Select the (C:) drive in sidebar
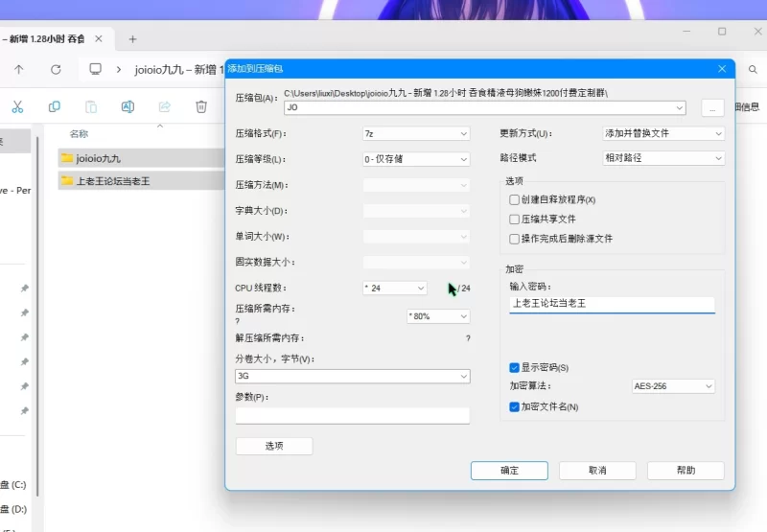The image size is (767, 532). (13, 485)
